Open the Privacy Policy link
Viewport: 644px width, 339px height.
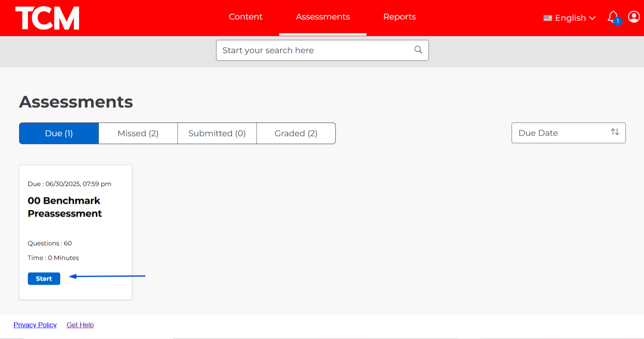[x=35, y=325]
